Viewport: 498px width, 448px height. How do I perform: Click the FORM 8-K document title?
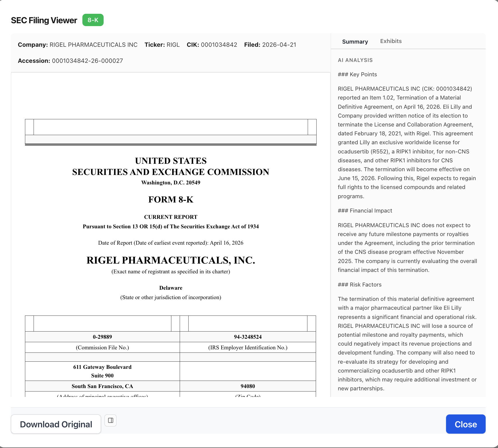[171, 200]
